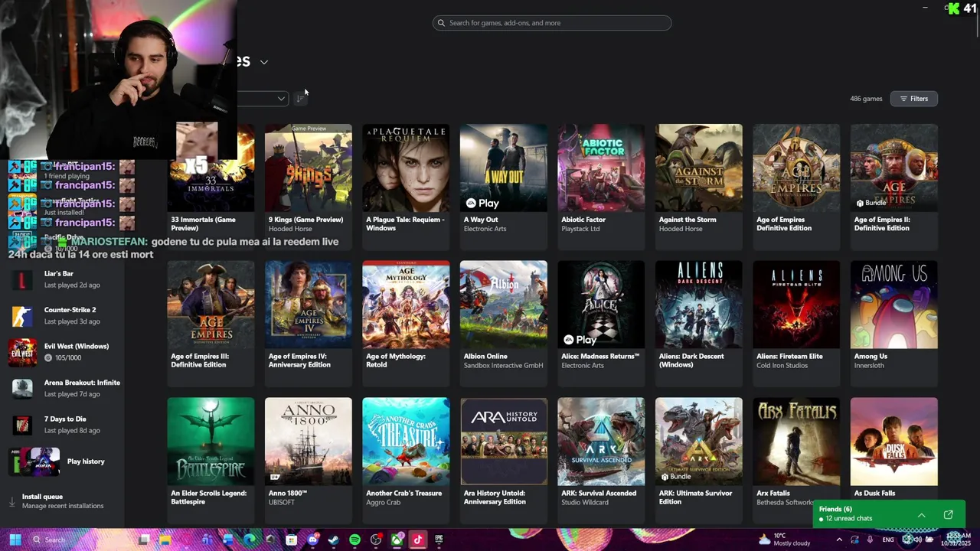Open Against the Storm game cover
Screen dimensions: 980x551
click(698, 168)
